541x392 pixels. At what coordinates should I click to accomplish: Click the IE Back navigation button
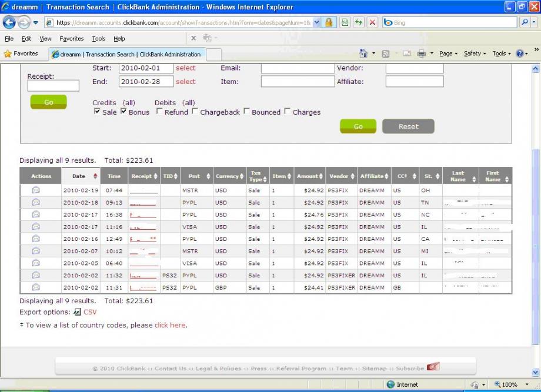pos(10,22)
